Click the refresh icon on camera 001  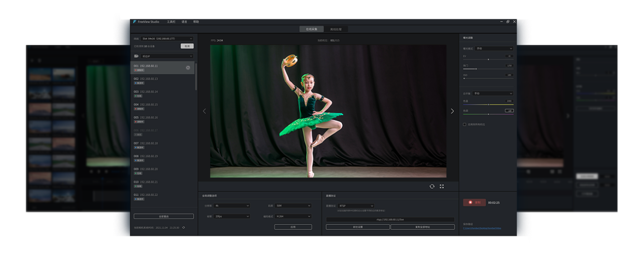tap(188, 68)
